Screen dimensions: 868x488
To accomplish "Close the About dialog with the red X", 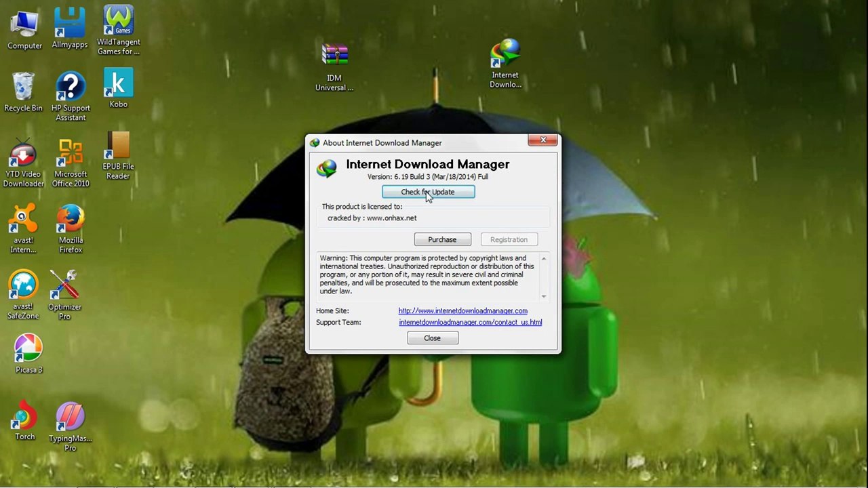I will pyautogui.click(x=542, y=140).
